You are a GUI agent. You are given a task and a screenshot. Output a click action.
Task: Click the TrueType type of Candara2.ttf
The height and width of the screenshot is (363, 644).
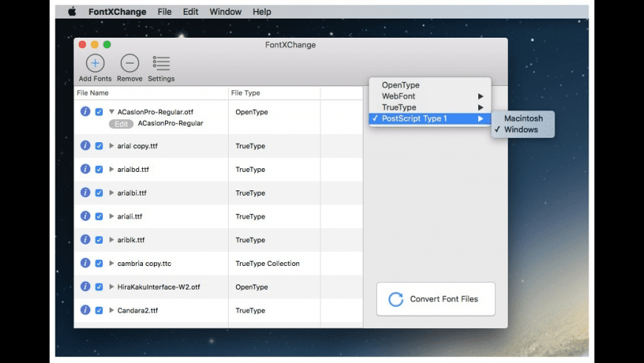pos(250,310)
